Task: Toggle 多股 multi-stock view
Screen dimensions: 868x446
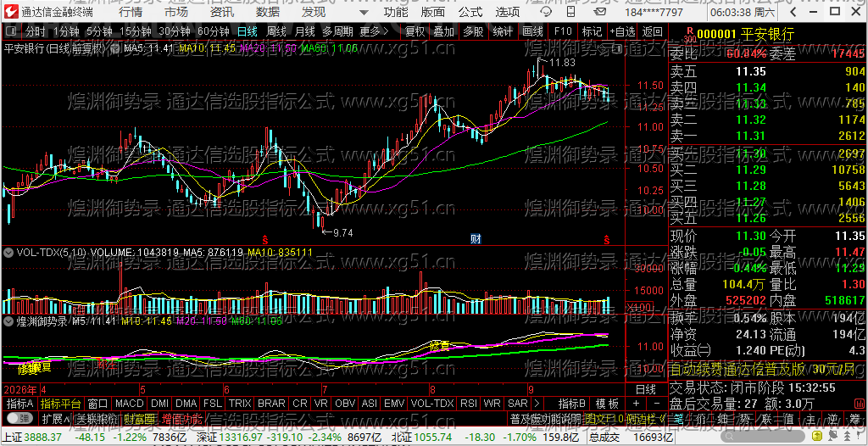Action: pyautogui.click(x=473, y=31)
